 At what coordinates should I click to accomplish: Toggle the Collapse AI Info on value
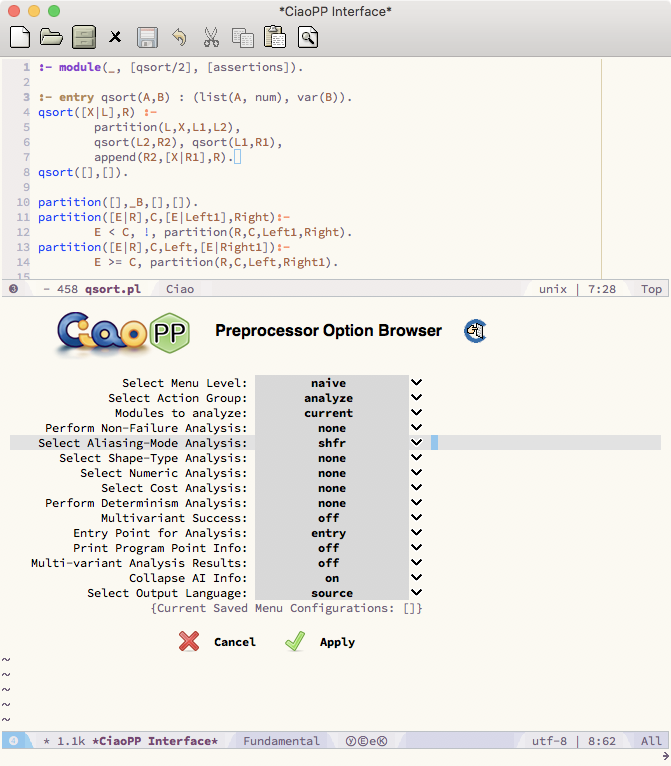(x=330, y=578)
